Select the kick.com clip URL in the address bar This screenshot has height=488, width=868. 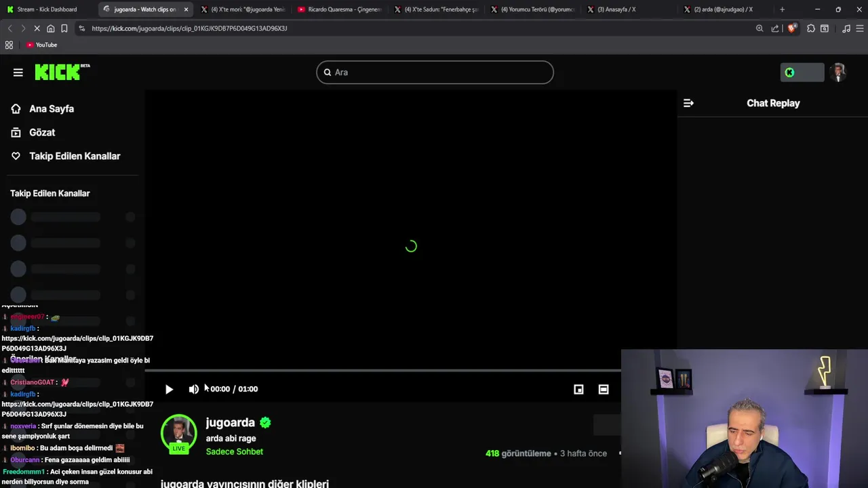(189, 28)
